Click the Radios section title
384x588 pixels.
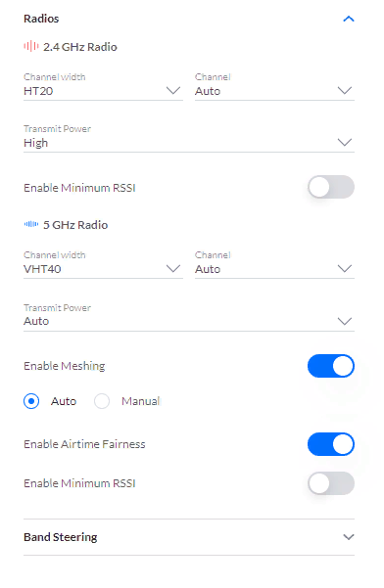41,19
